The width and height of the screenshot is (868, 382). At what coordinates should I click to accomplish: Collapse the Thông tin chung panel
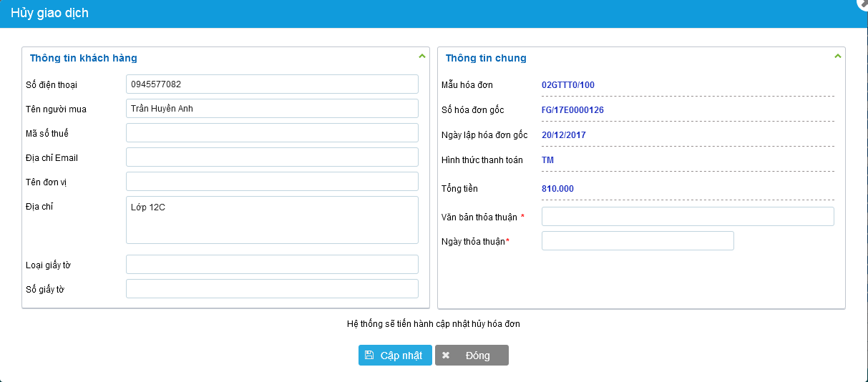point(838,56)
